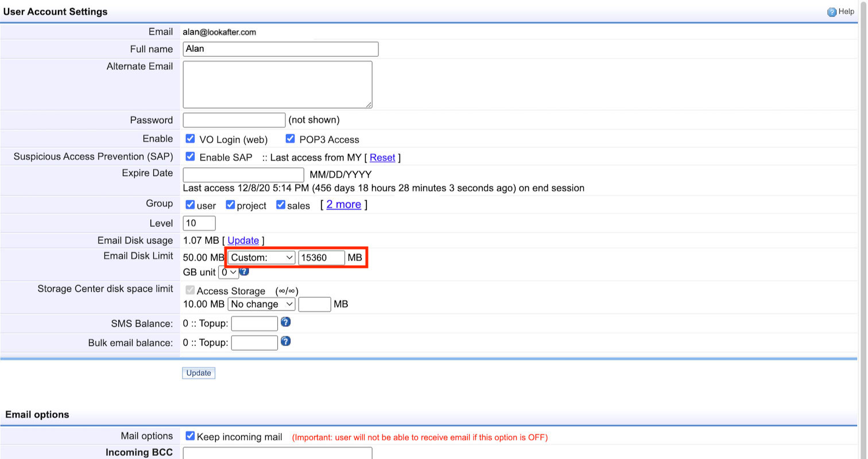Uncheck the VO Login (web) checkbox
Image resolution: width=868 pixels, height=459 pixels.
[191, 139]
